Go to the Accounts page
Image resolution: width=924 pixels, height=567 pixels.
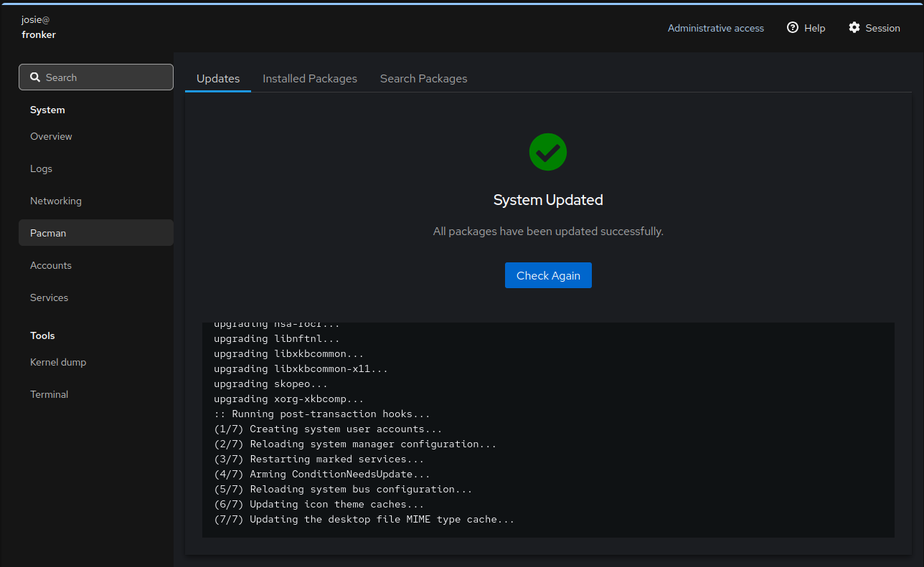(x=51, y=265)
